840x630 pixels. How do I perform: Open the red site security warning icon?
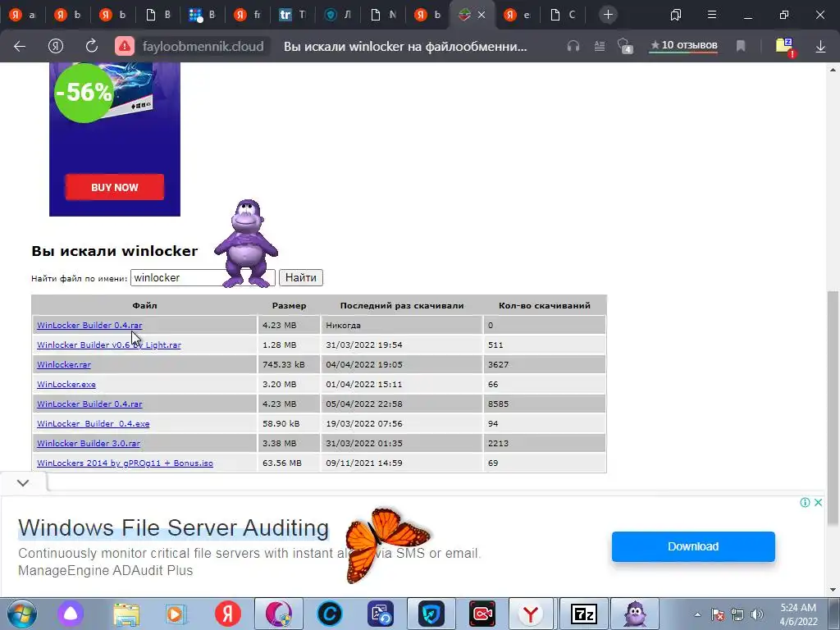click(x=125, y=47)
